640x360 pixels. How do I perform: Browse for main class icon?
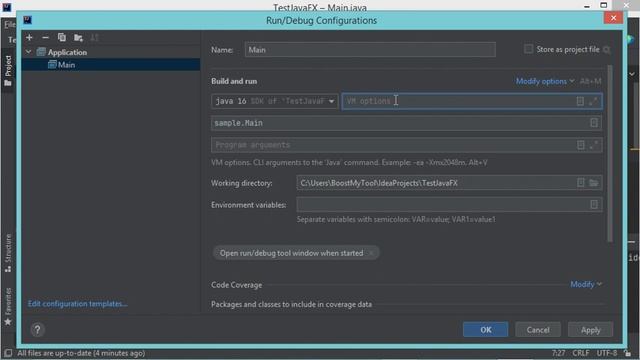pyautogui.click(x=594, y=123)
